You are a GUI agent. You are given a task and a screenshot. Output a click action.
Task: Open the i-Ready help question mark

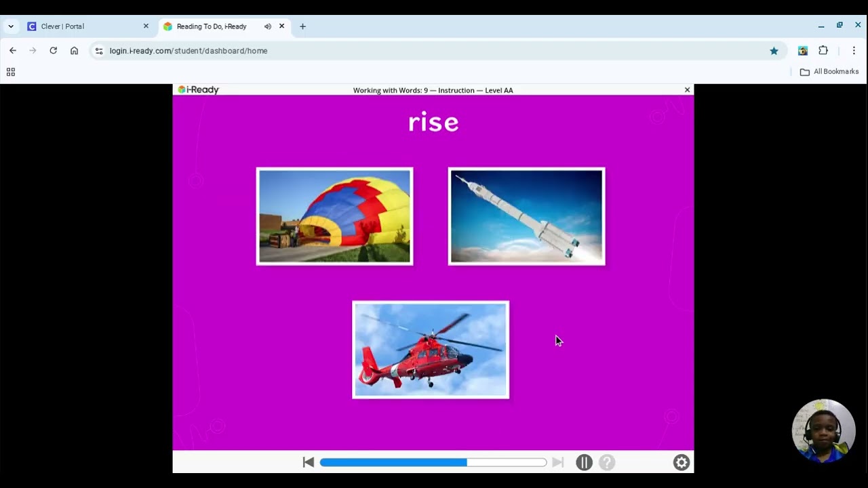pos(607,462)
